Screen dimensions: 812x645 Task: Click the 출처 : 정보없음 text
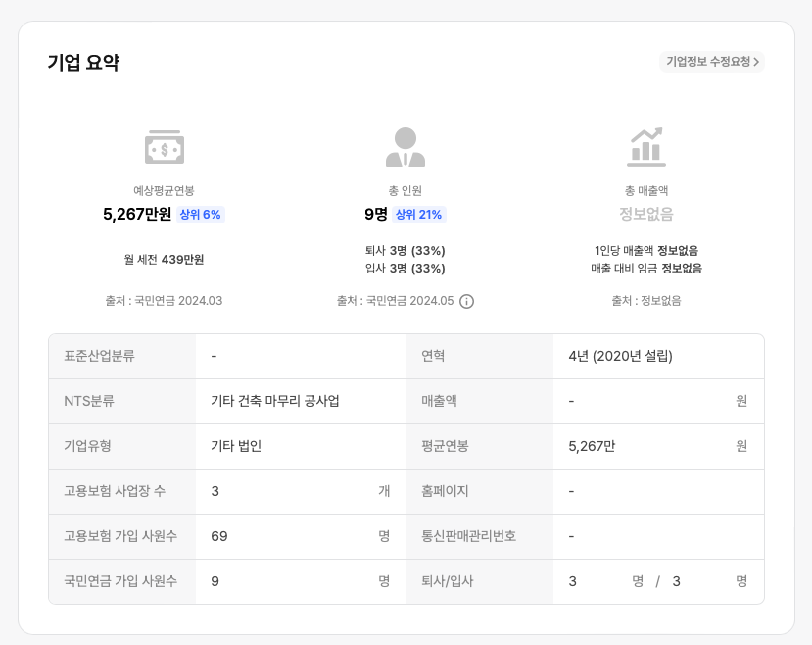click(646, 301)
